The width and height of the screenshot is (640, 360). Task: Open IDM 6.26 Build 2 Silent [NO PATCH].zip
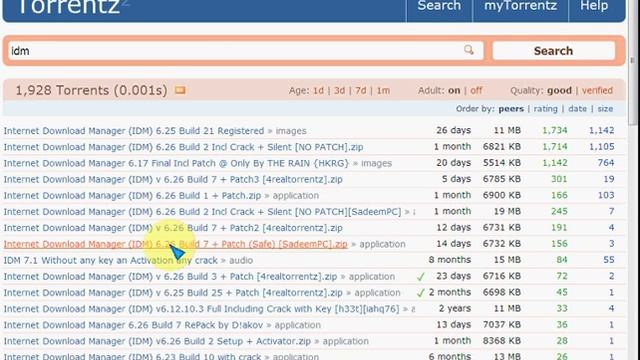[183, 147]
